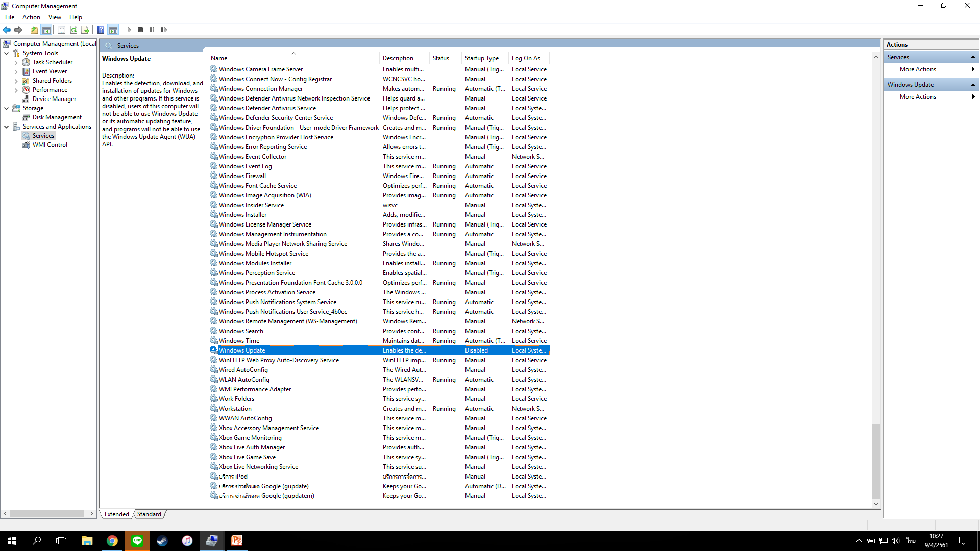Click the tree pane horizontal scrollbar
Screen dimensions: 980x551
pos(47,514)
